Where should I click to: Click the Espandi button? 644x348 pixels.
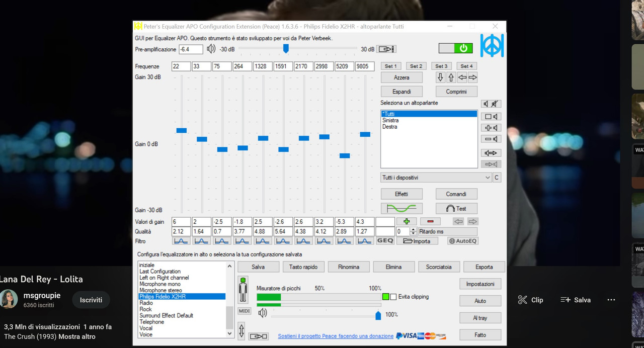tap(401, 92)
